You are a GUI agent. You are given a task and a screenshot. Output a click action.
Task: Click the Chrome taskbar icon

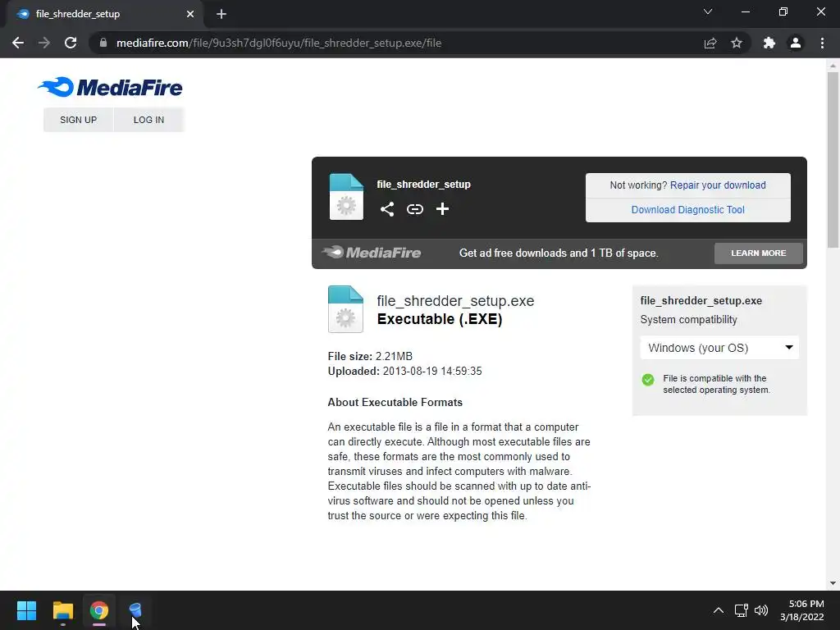[x=99, y=610]
